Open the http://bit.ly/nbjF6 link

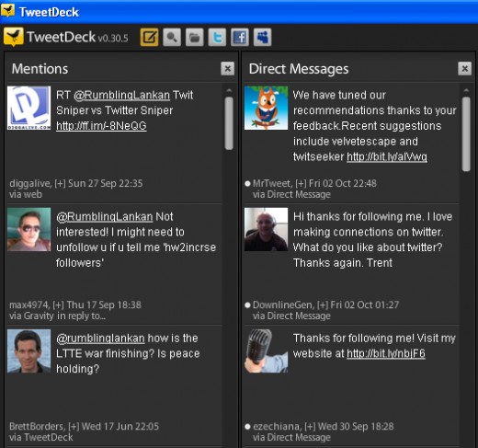pyautogui.click(x=386, y=353)
